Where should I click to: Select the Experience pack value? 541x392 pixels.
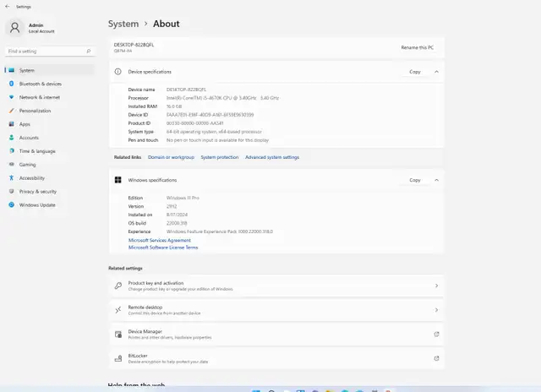tap(220, 231)
